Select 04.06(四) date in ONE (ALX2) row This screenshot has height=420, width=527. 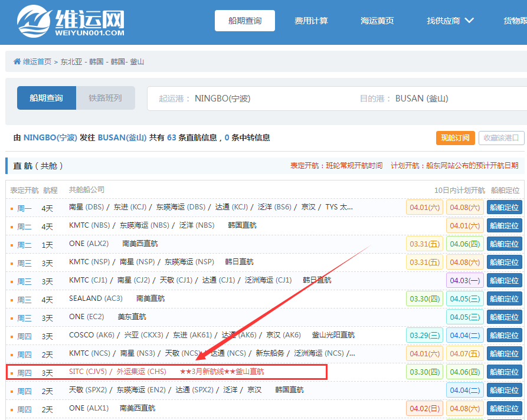465,244
